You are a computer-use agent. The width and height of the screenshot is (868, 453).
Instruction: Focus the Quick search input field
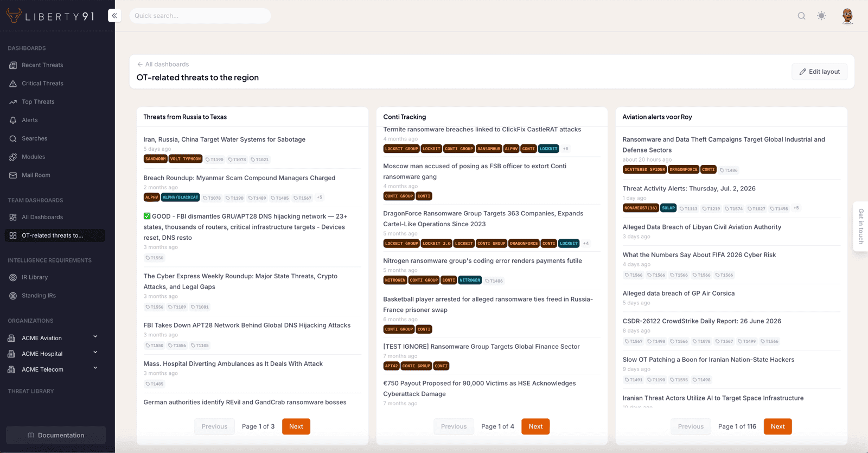tap(200, 16)
